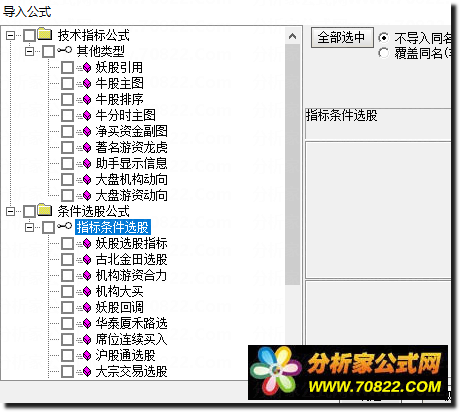461x412 pixels.
Task: Open the www.70822.com website banner
Action: [x=348, y=372]
